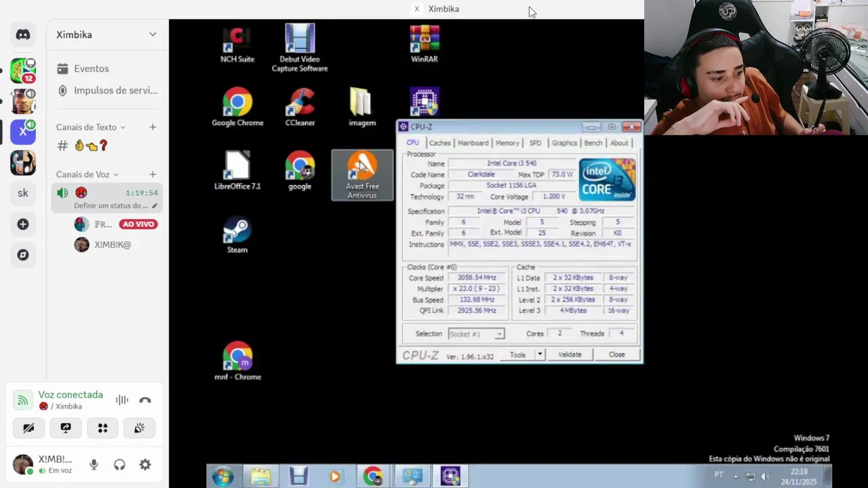This screenshot has width=868, height=488.
Task: Switch to the Caches tab in CPU-Z
Action: [x=439, y=143]
